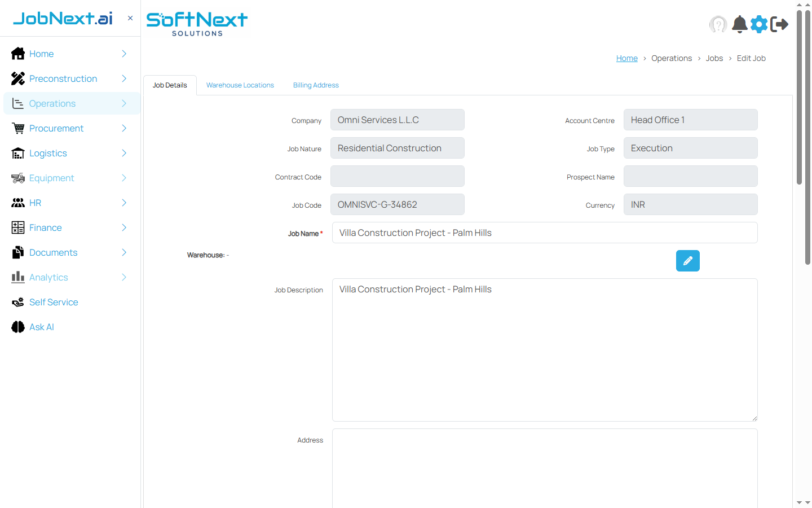This screenshot has height=508, width=812.
Task: Select the Ask AI brain icon
Action: (x=17, y=327)
